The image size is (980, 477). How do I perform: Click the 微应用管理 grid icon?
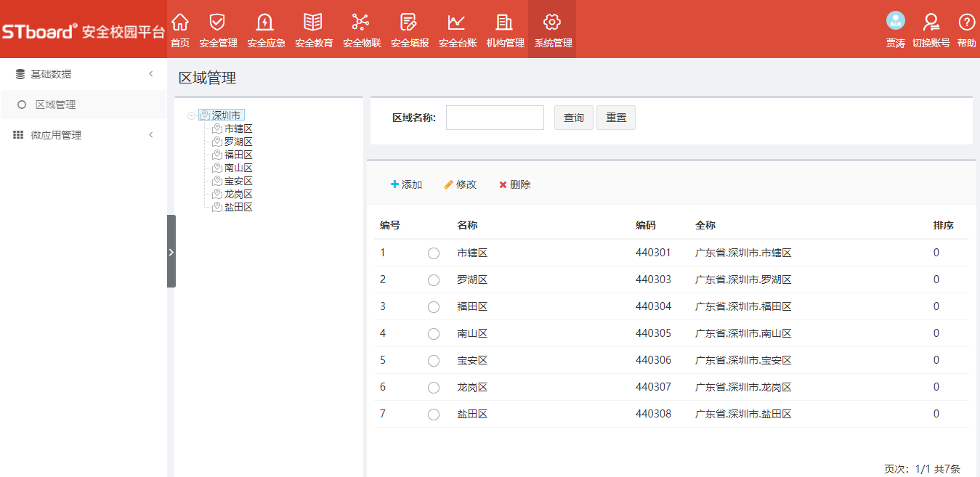click(x=19, y=135)
